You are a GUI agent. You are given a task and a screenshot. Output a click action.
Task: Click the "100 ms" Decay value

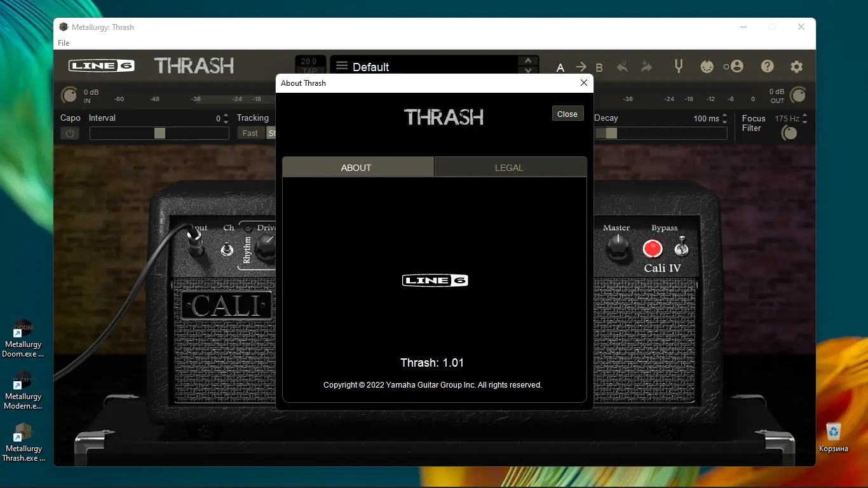tap(706, 119)
